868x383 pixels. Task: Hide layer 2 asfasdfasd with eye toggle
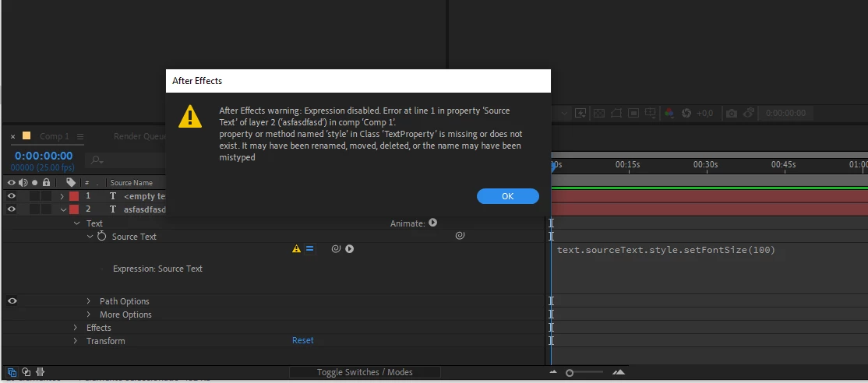[12, 209]
